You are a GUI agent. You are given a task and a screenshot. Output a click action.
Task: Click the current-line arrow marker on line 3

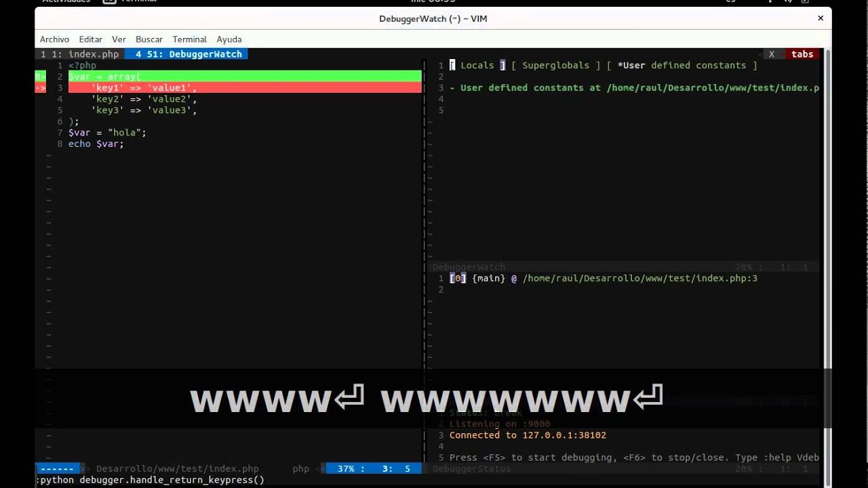tap(41, 87)
